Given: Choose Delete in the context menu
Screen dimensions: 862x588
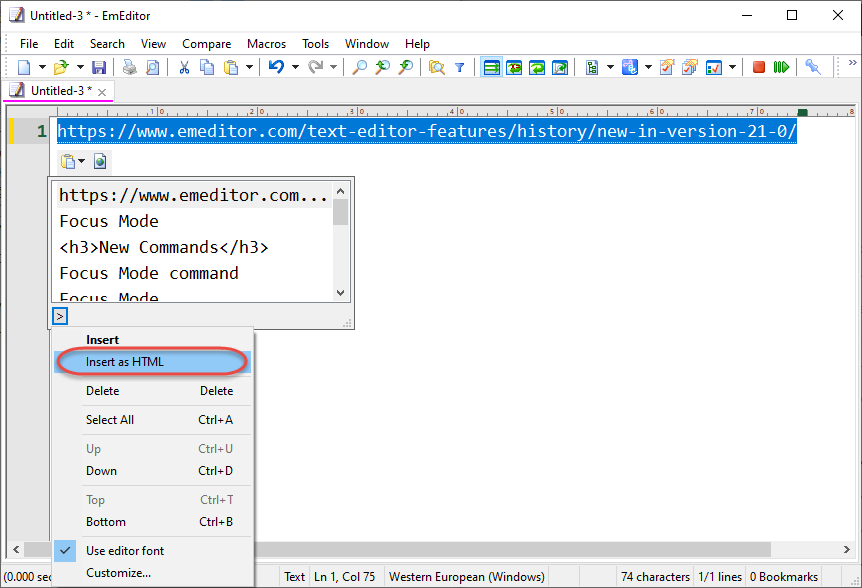Looking at the screenshot, I should [153, 391].
